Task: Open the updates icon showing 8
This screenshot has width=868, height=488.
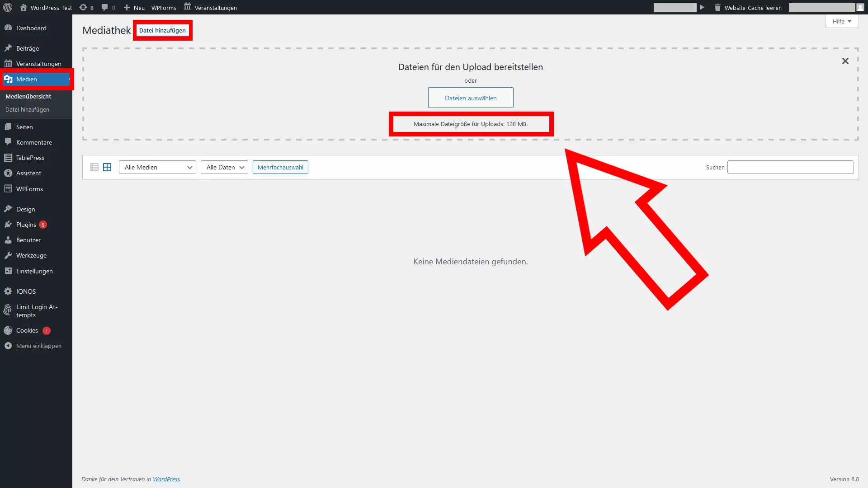Action: (83, 7)
